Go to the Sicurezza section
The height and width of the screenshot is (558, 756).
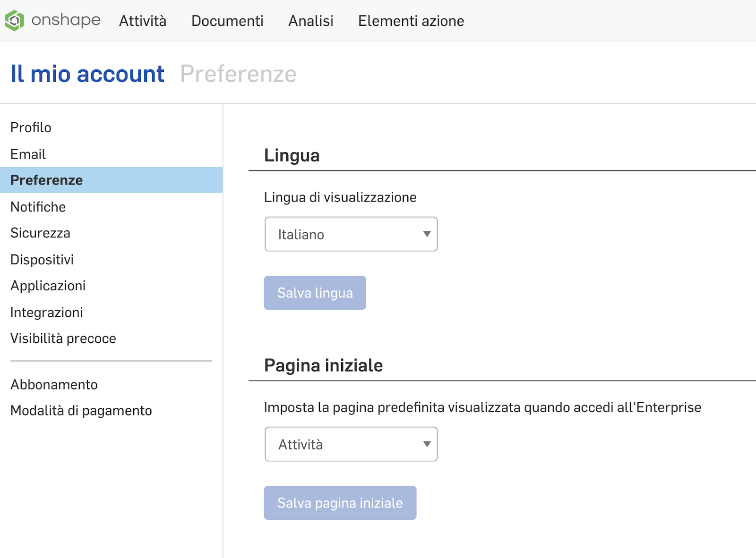click(x=41, y=233)
